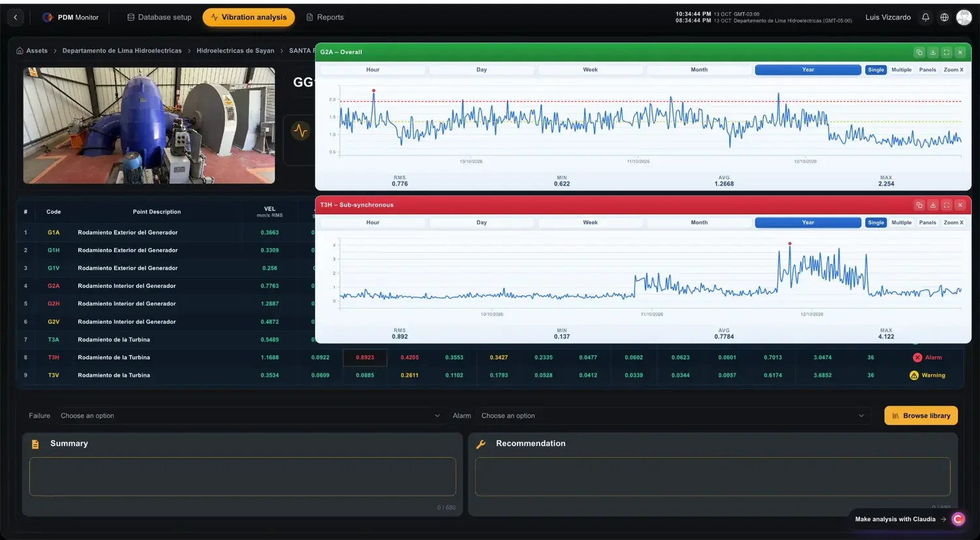Click the Claudia assistant avatar icon
980x540 pixels.
click(x=958, y=519)
